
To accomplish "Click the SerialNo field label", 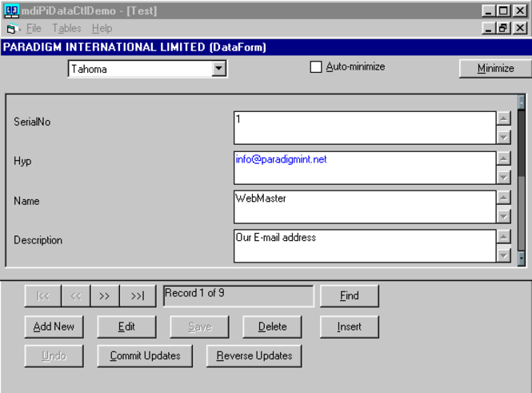I will (32, 122).
